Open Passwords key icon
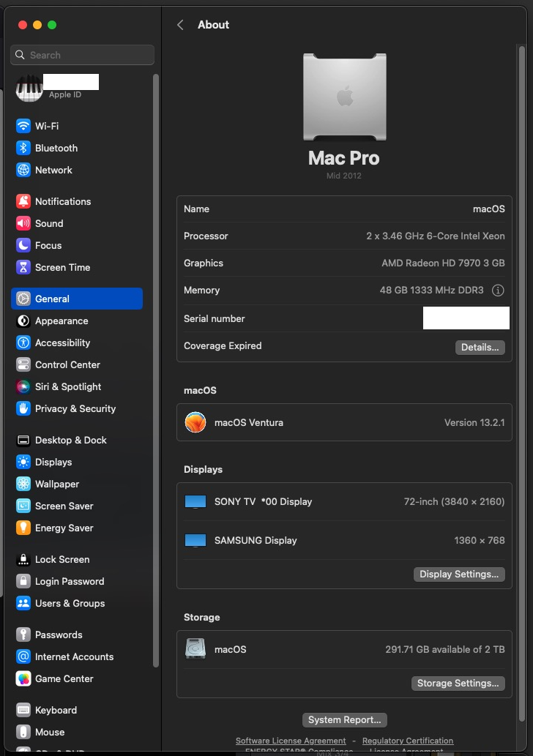Screen dimensions: 533x756 coord(23,635)
